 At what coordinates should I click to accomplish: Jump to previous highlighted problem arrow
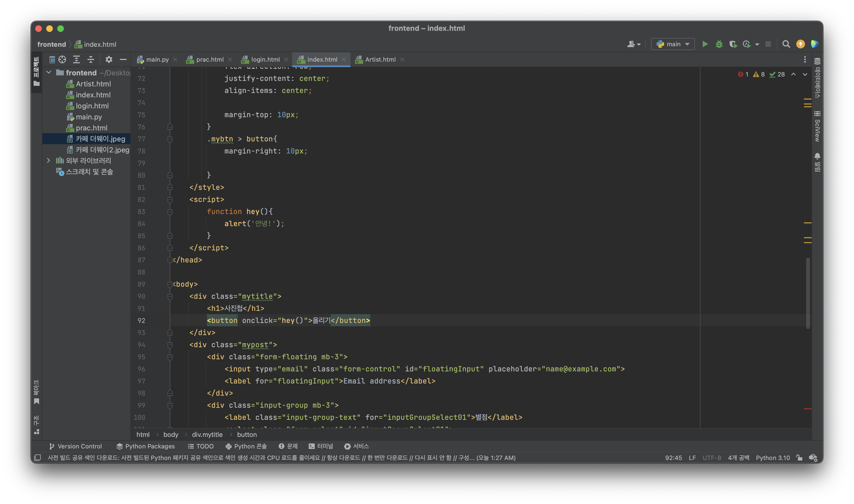point(793,74)
